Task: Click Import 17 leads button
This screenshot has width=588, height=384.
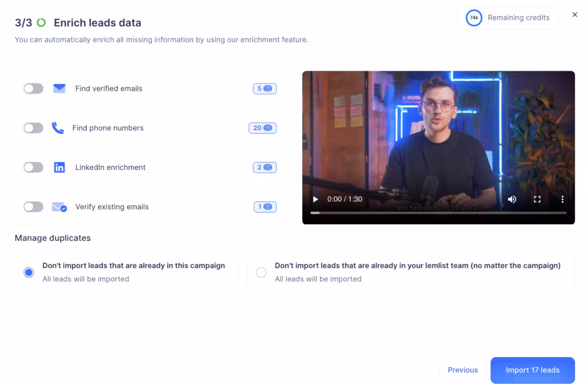Action: tap(532, 370)
